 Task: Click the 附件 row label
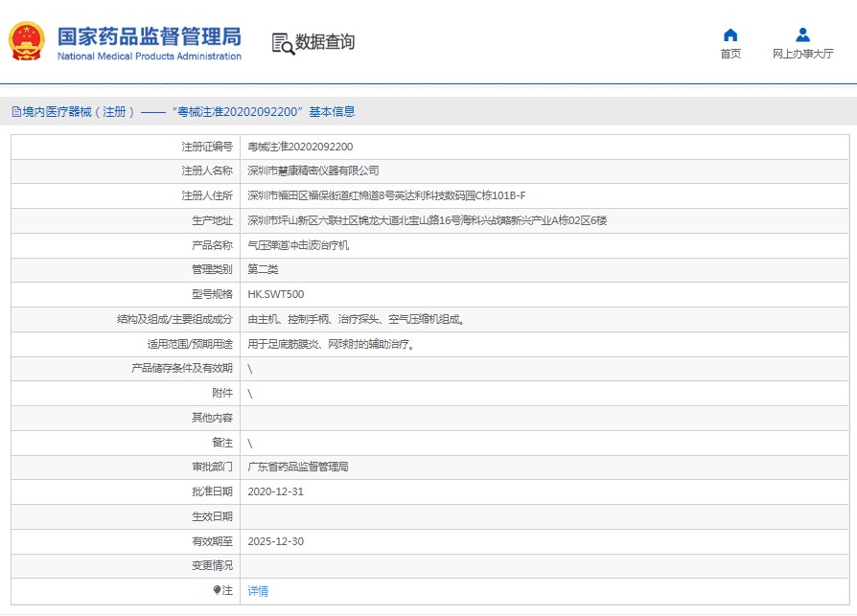[222, 393]
